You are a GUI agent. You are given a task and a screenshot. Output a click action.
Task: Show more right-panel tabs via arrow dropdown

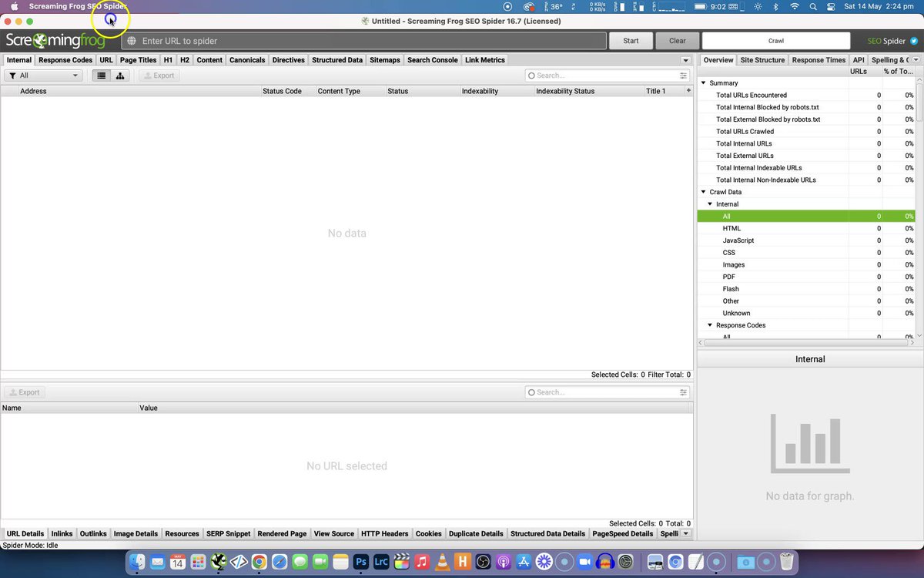tap(916, 60)
